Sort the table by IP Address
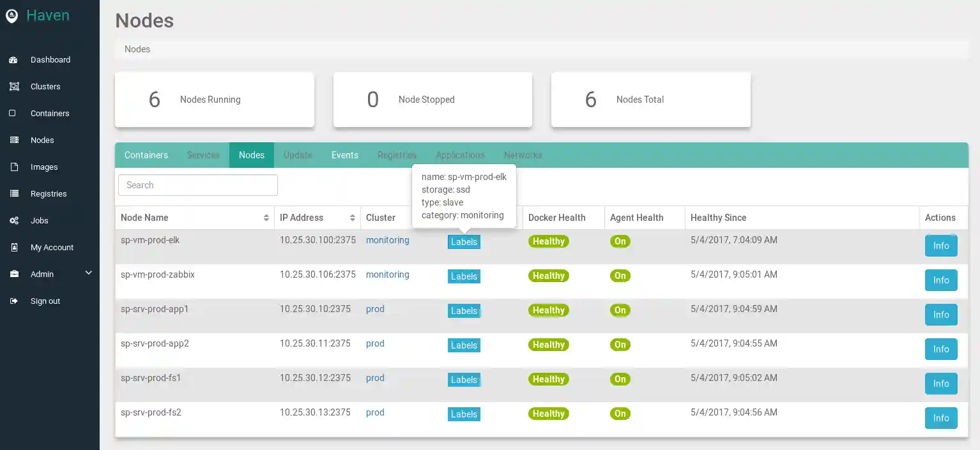The width and height of the screenshot is (980, 450). (x=352, y=218)
